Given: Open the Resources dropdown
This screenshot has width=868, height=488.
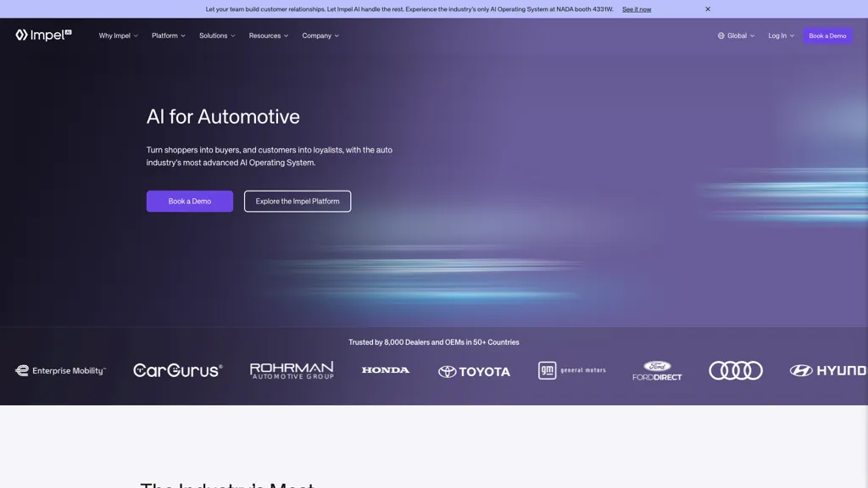Looking at the screenshot, I should pyautogui.click(x=269, y=36).
